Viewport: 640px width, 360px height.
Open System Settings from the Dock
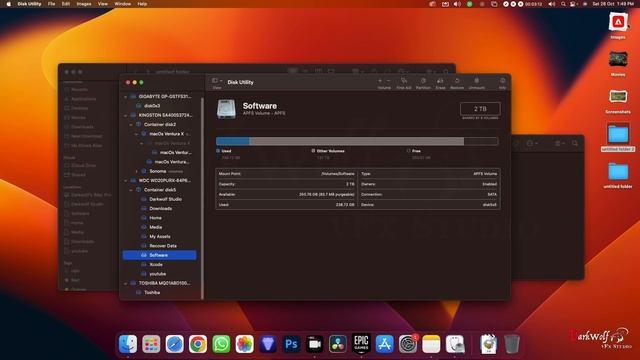click(x=408, y=344)
